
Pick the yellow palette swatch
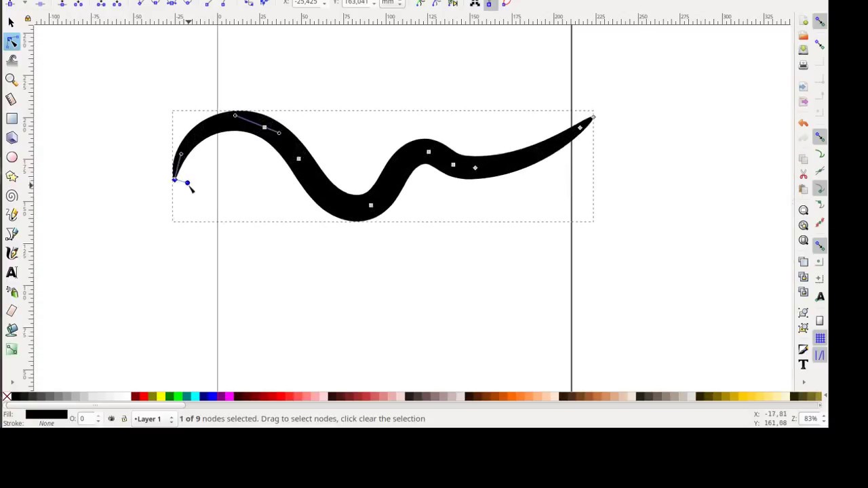(161, 396)
